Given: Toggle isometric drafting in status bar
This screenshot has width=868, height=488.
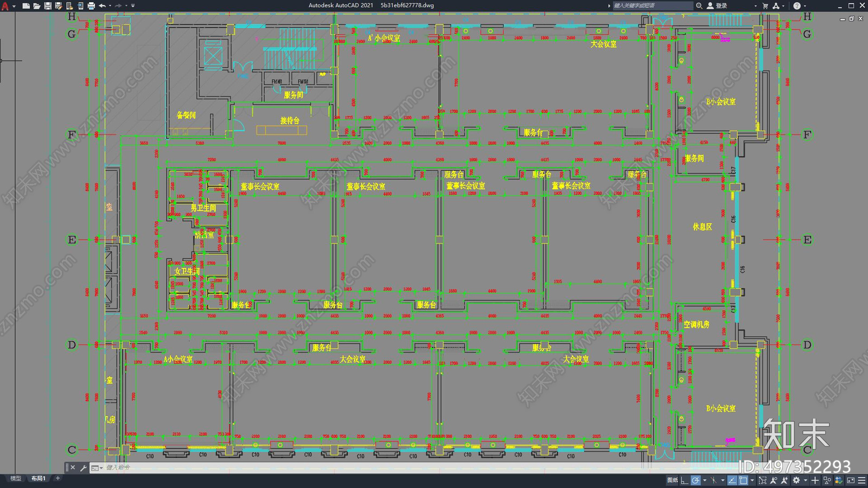Looking at the screenshot, I should pos(714,480).
